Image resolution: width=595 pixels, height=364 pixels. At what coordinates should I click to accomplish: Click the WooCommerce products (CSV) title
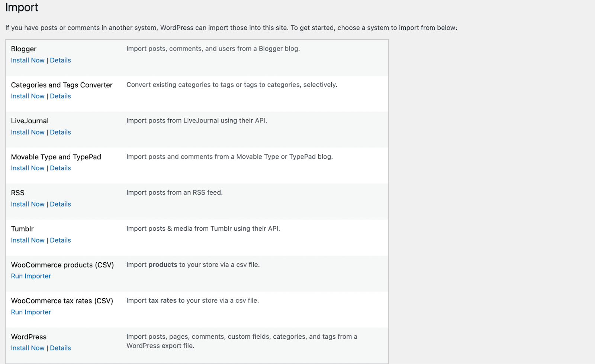(x=62, y=265)
